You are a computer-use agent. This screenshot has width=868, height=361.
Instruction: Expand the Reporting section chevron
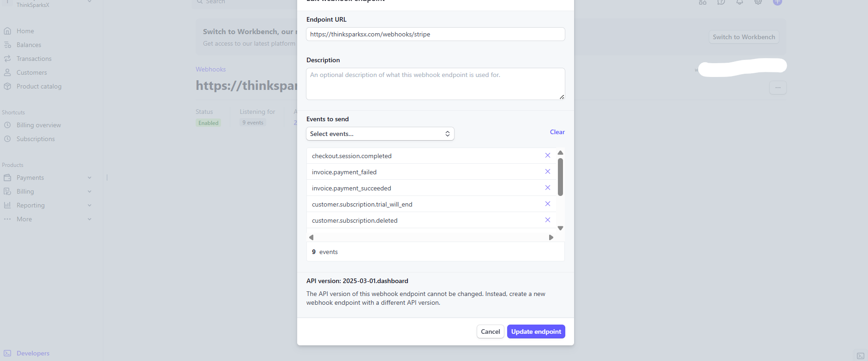pos(90,205)
